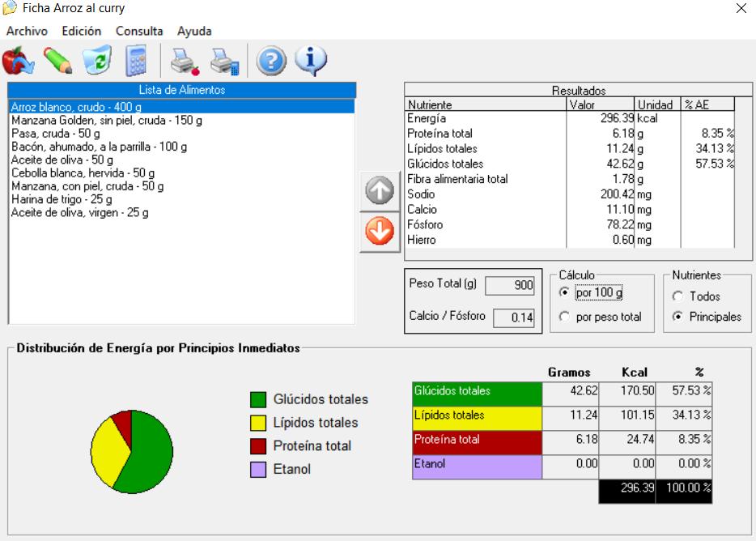This screenshot has height=541, width=756.
Task: Click the blue information bubble icon
Action: coord(311,61)
